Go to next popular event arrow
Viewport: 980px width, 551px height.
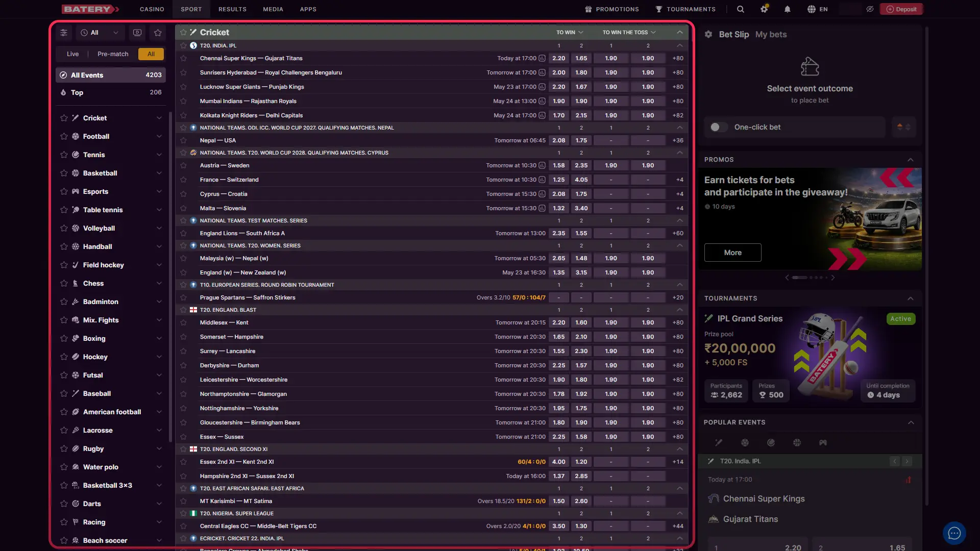907,461
